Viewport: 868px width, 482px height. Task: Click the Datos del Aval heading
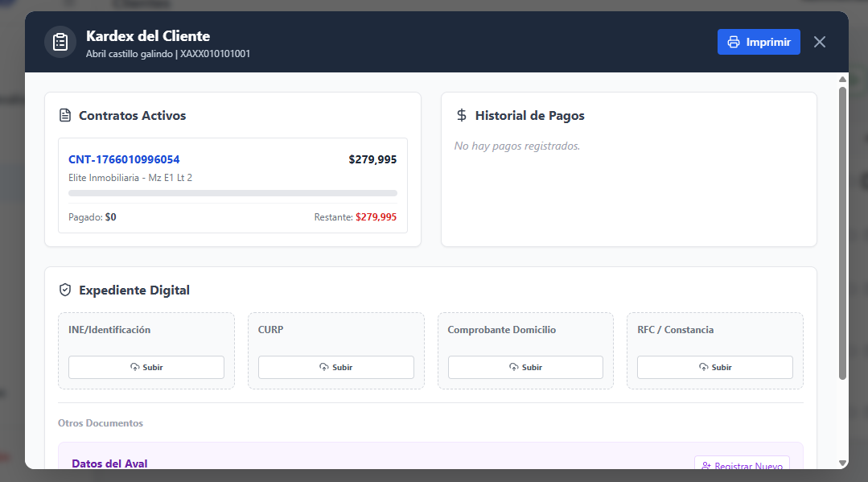(x=109, y=464)
